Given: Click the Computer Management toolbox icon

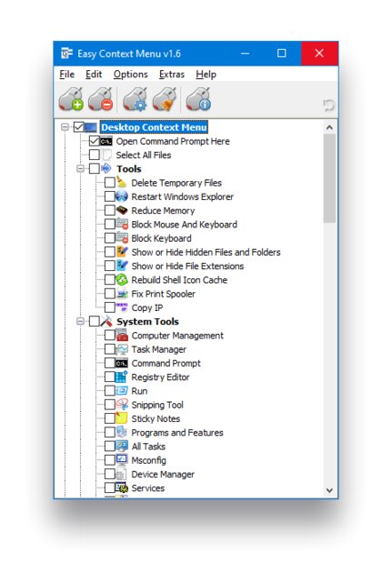Looking at the screenshot, I should (122, 335).
